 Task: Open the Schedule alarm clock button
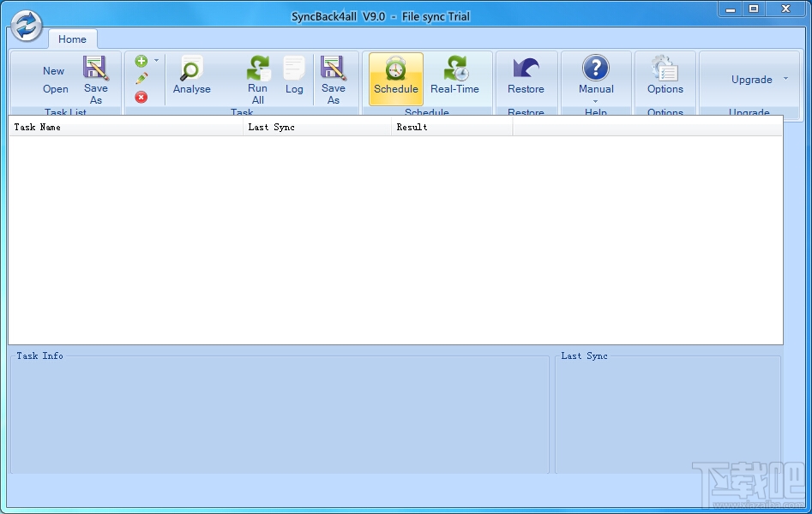(x=396, y=79)
